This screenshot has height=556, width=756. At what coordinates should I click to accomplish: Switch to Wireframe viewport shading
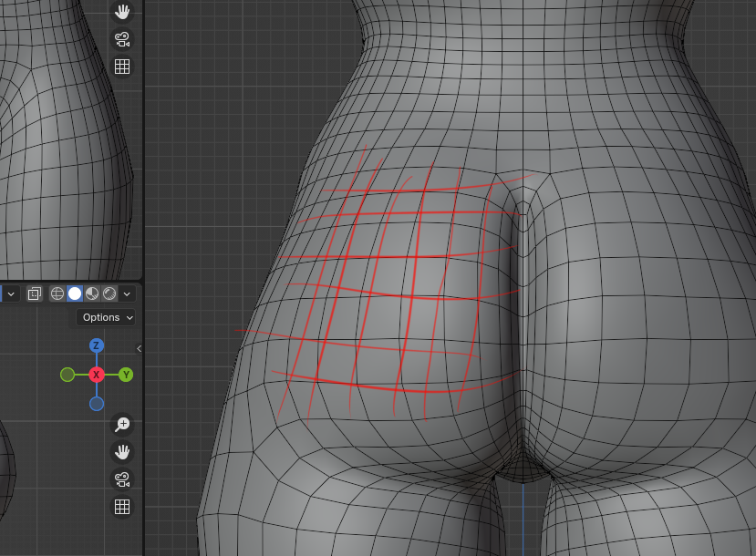[x=57, y=293]
